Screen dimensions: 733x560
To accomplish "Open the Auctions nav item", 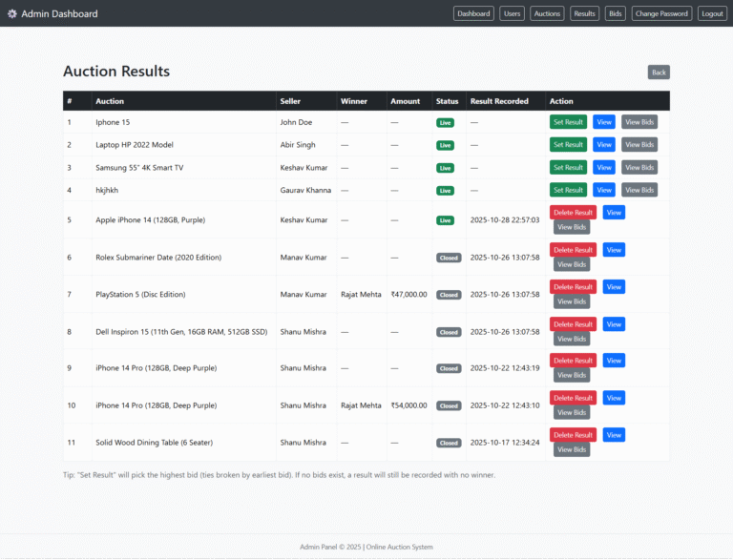I will 547,13.
